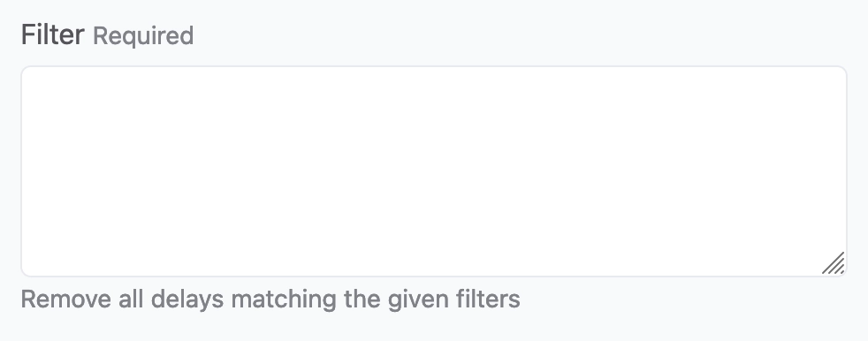Screen dimensions: 868x341
Task: Select the Filter multiline input
Action: (x=434, y=171)
